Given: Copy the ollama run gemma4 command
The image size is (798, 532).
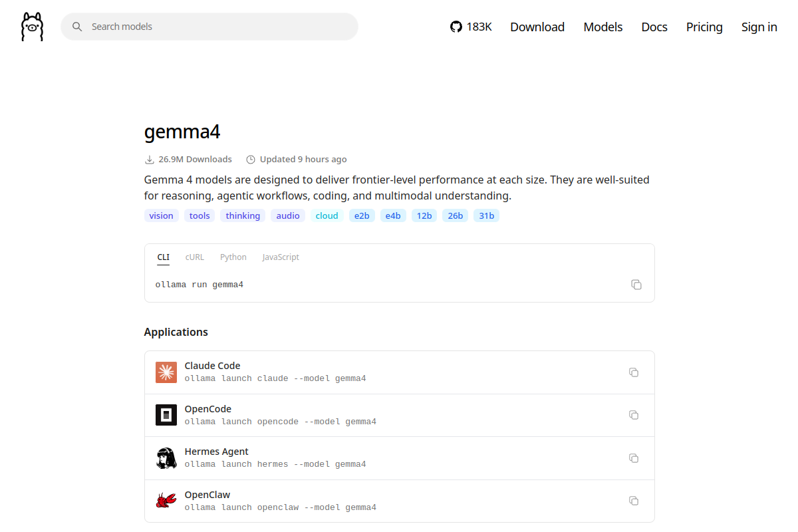Looking at the screenshot, I should (x=636, y=285).
